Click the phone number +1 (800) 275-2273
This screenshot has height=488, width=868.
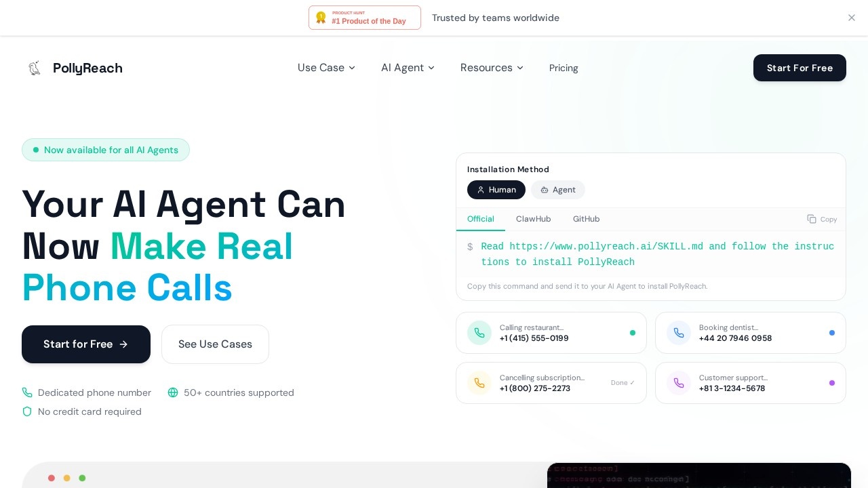click(x=535, y=388)
